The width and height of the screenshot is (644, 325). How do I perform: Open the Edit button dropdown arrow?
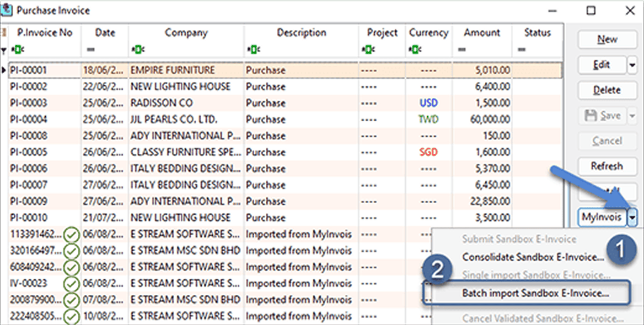(x=632, y=65)
